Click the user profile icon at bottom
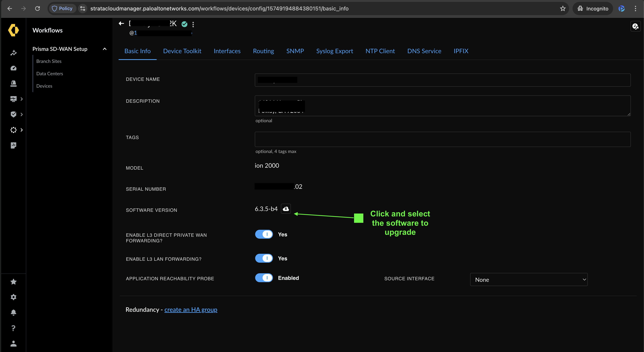 coord(14,343)
